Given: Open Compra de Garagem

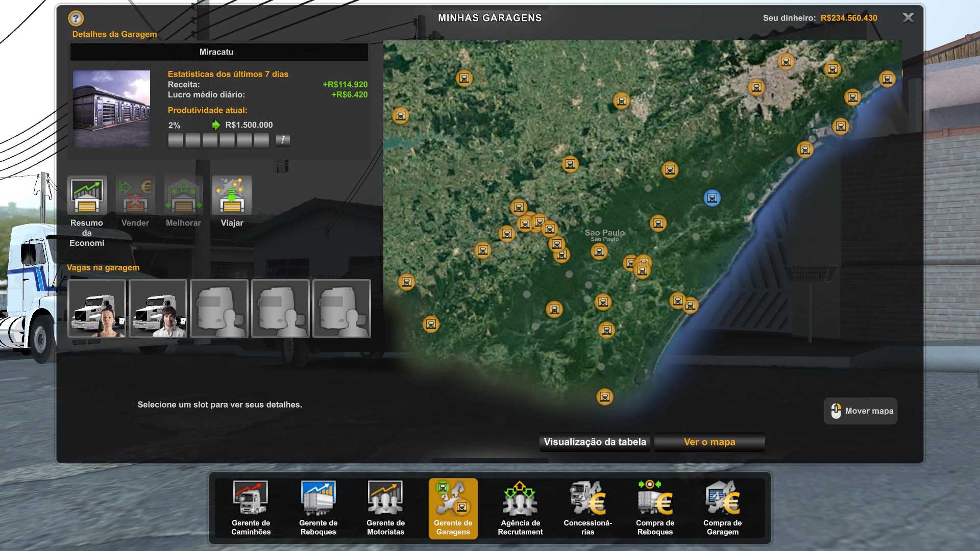Looking at the screenshot, I should (x=722, y=508).
